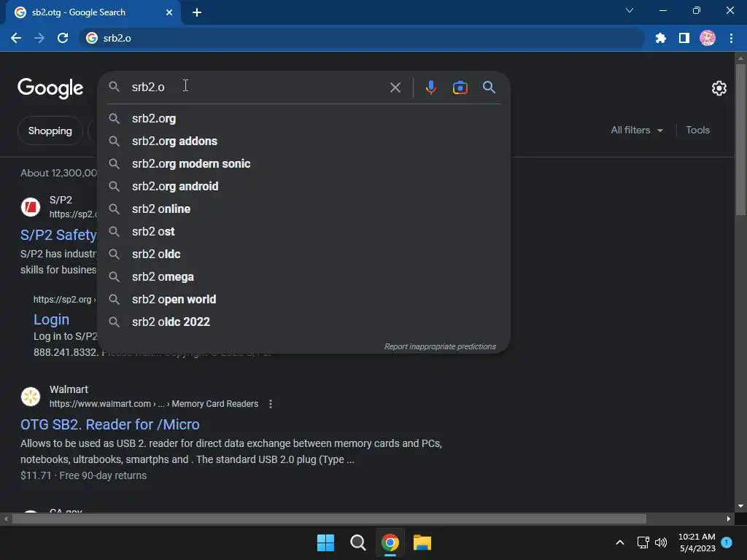Click the S/P2 site favicon
Viewport: 747px width, 560px height.
31,207
